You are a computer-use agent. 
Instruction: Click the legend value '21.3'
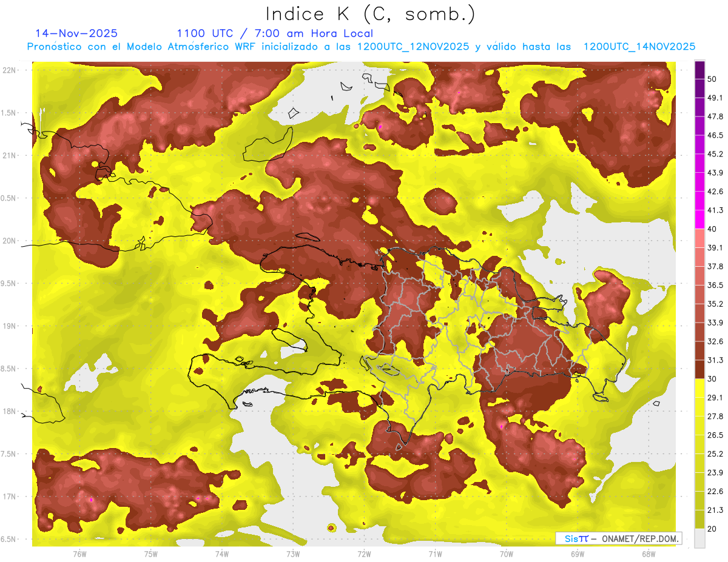point(715,510)
